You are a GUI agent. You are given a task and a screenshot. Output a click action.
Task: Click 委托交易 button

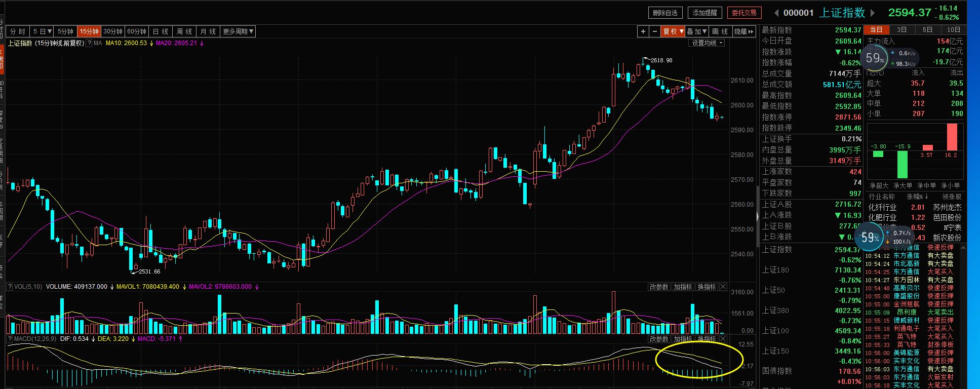pyautogui.click(x=744, y=13)
